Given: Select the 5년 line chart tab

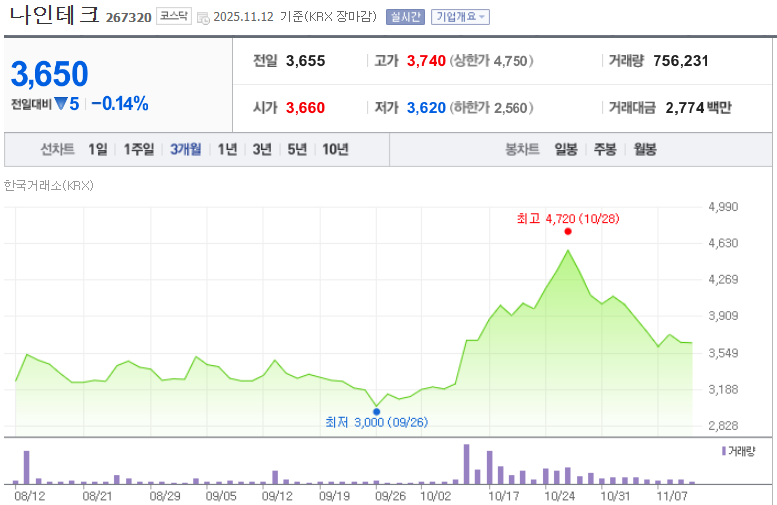Looking at the screenshot, I should point(297,149).
